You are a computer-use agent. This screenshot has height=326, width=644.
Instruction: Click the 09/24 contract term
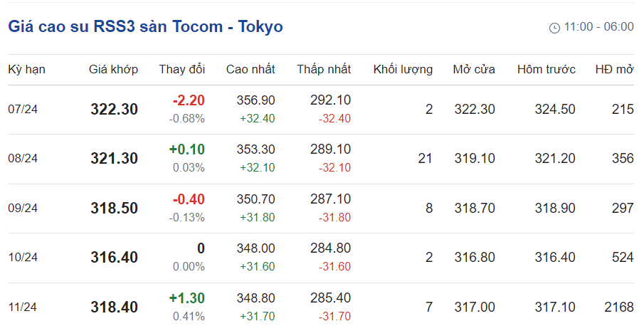coord(23,209)
